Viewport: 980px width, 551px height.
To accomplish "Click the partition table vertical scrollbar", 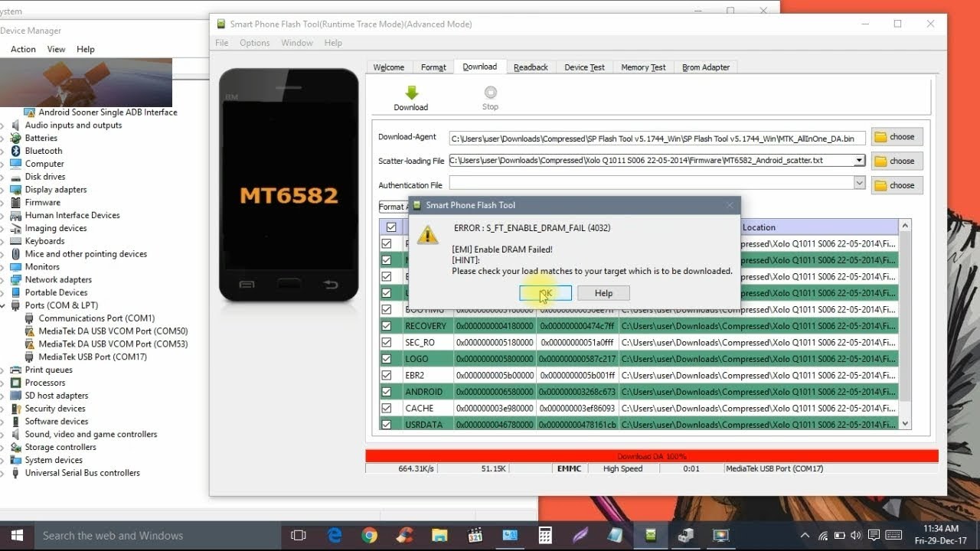I will pos(906,324).
